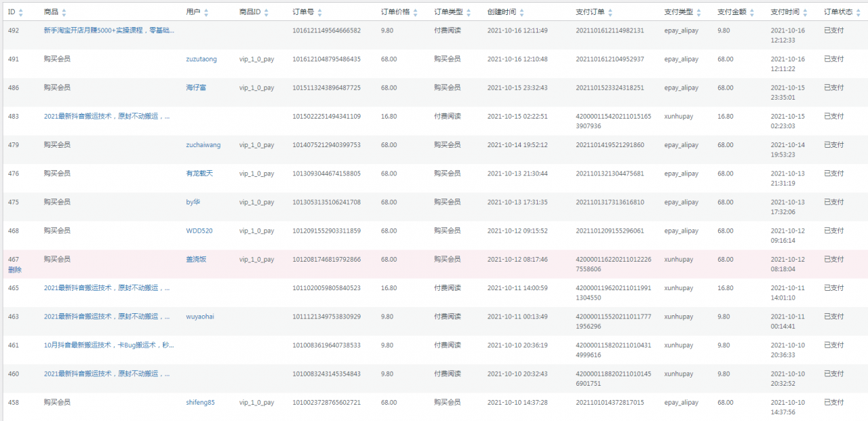Sort the 订单类型 column descending
The image size is (868, 421).
(470, 14)
